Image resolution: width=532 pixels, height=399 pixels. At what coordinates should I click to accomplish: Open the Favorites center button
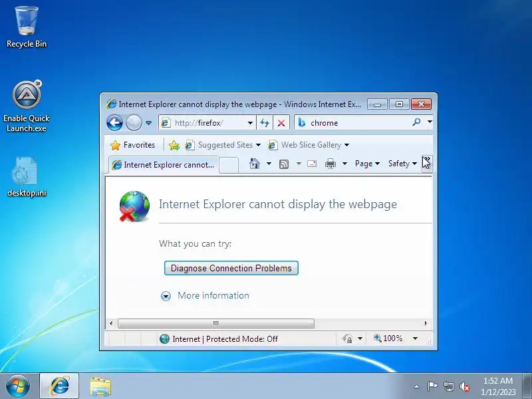[132, 145]
